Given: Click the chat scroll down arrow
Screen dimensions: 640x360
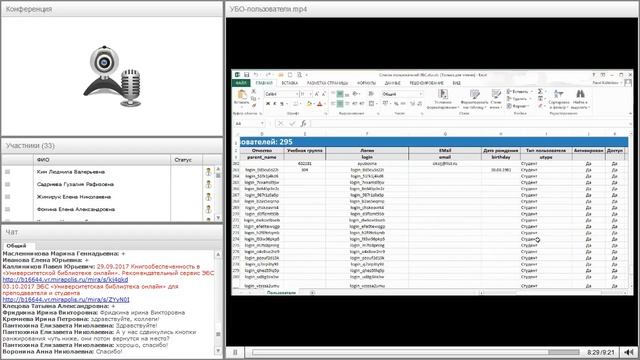Looking at the screenshot, I should click(218, 351).
